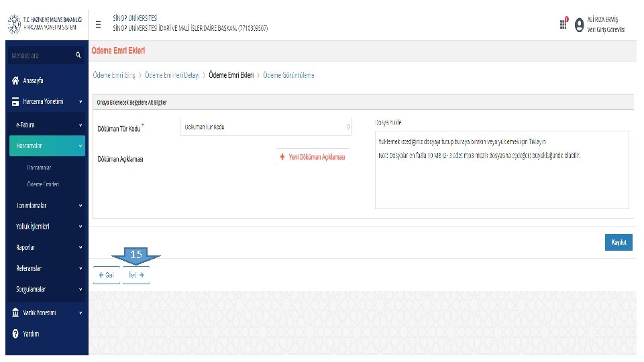Viewport: 644px width, 362px height.
Task: Click the ministry logo at top left
Action: [14, 24]
